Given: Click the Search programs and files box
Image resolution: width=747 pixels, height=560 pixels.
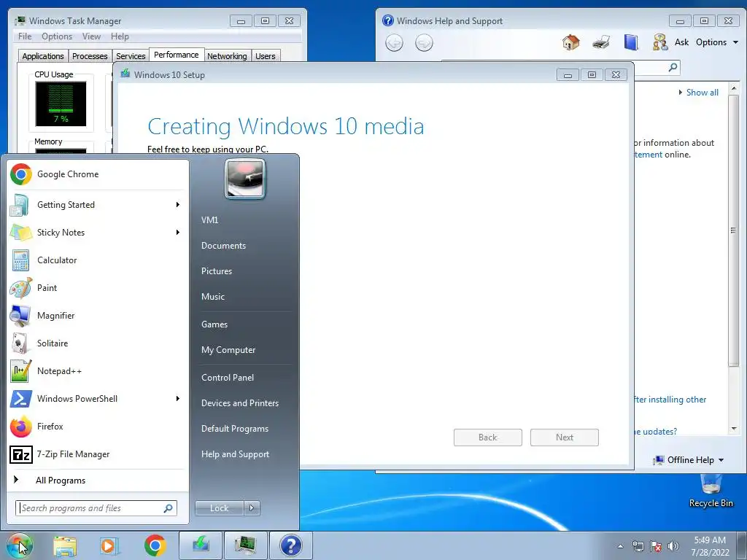Looking at the screenshot, I should point(96,508).
